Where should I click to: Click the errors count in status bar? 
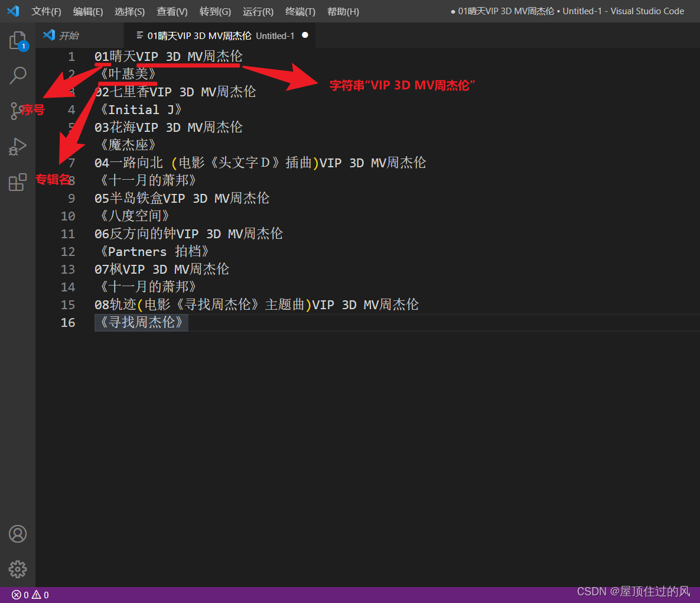click(20, 595)
